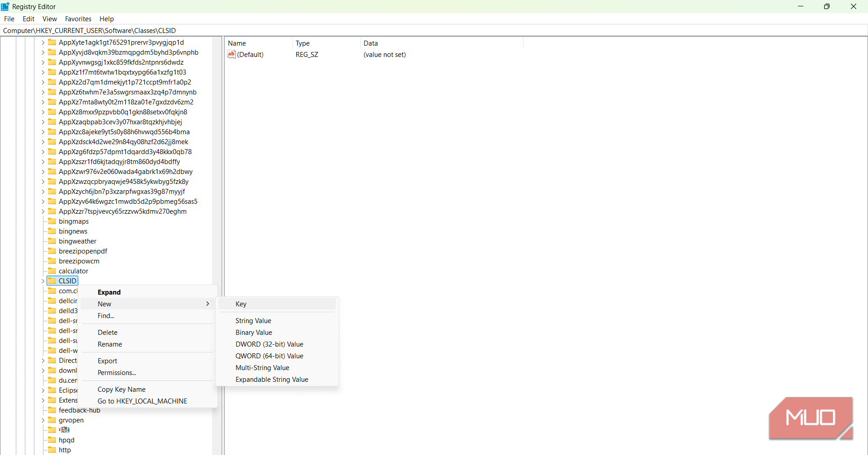Choose Key from the New submenu
Viewport: 868px width, 455px height.
277,304
